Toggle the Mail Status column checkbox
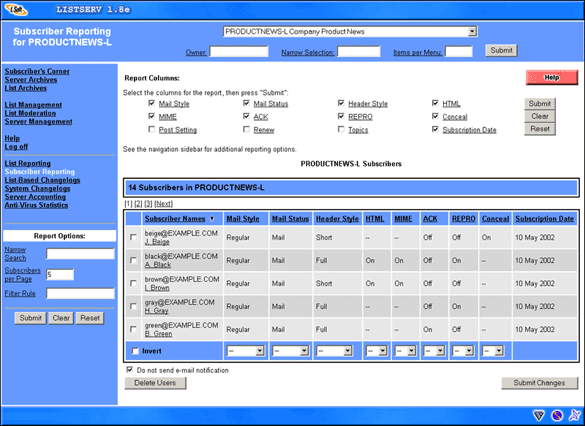The image size is (585, 426). (x=246, y=103)
